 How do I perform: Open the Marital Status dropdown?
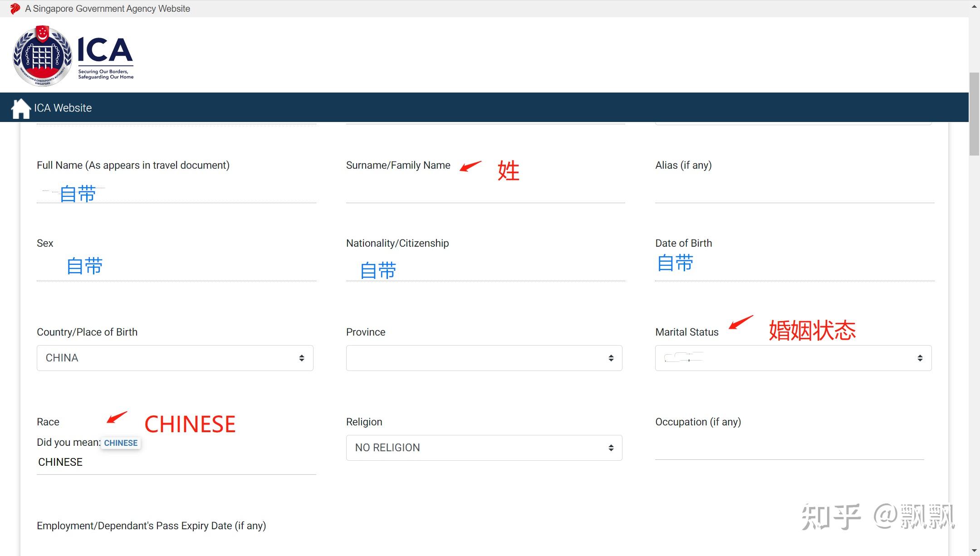click(793, 358)
